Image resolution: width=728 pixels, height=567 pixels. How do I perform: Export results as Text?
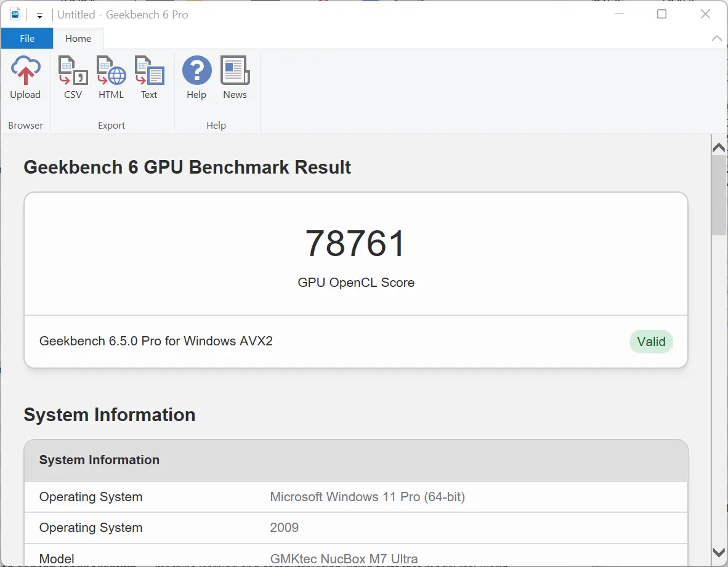tap(149, 72)
